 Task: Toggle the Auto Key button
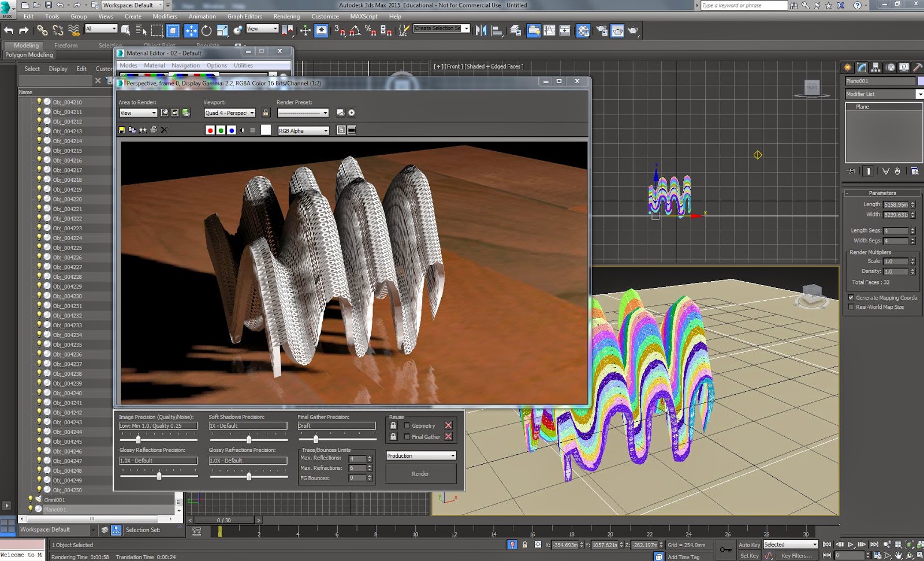[749, 544]
